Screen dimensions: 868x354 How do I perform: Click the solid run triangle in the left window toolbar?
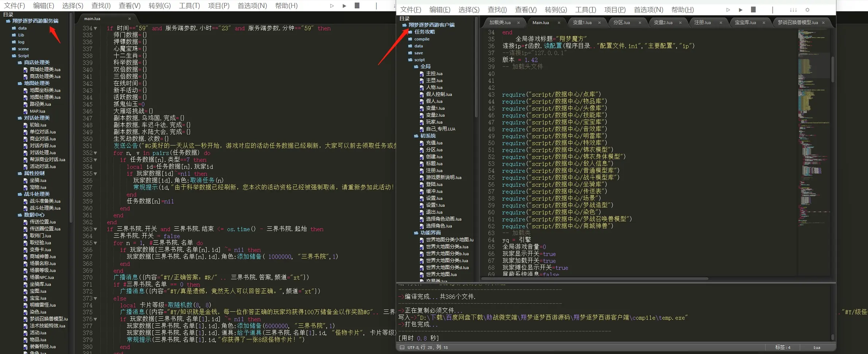click(344, 6)
